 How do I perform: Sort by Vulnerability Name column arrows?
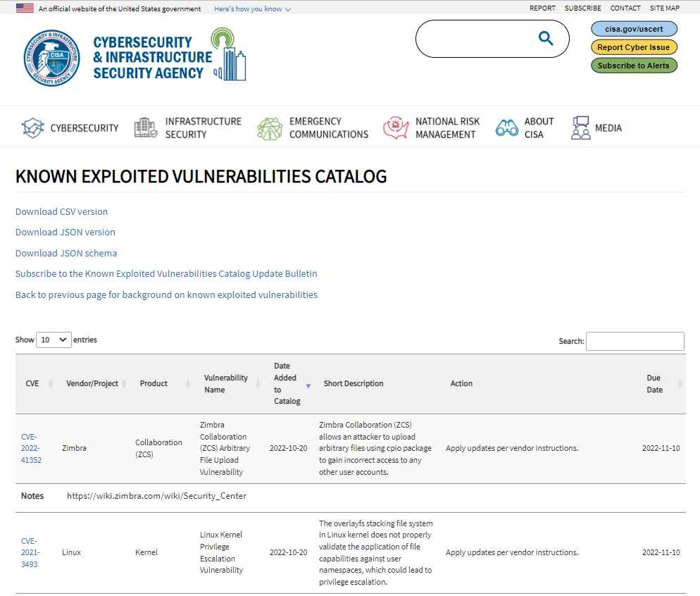258,383
